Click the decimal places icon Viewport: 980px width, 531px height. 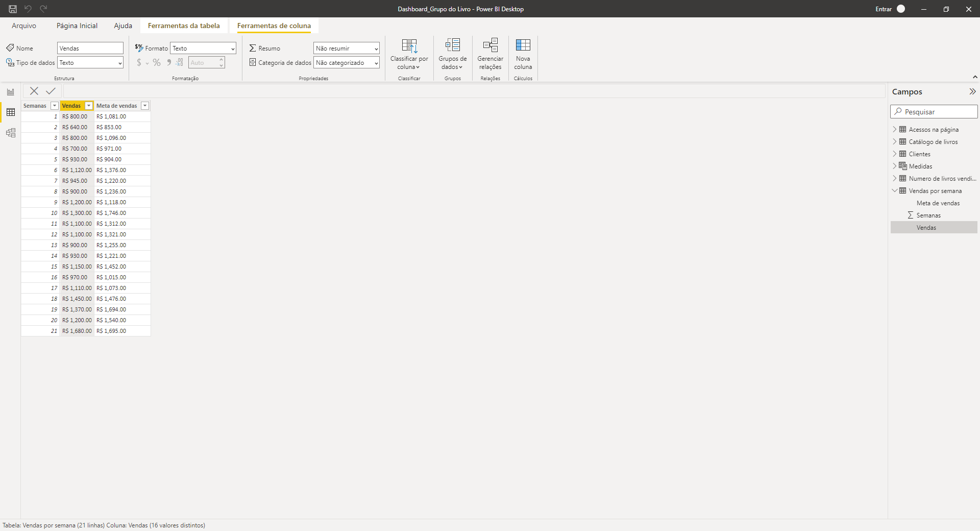180,62
